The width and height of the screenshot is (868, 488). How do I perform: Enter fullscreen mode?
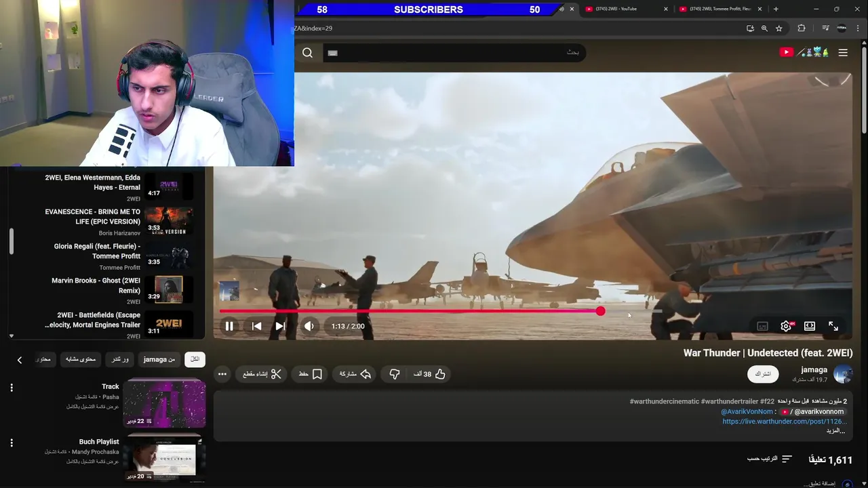point(833,326)
